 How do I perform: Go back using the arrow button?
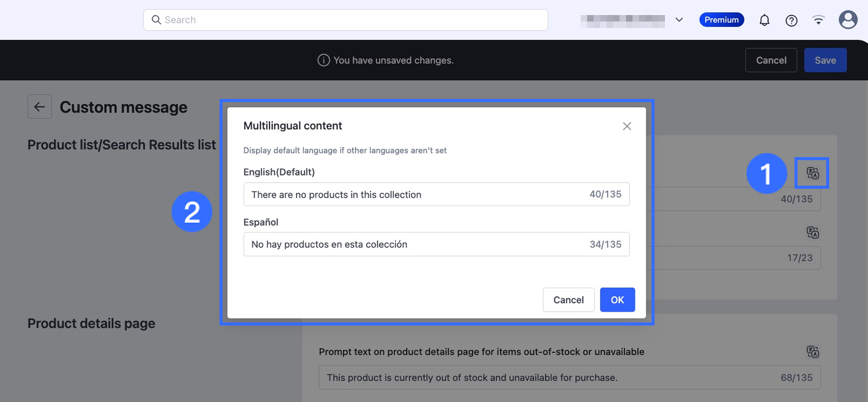click(x=39, y=107)
